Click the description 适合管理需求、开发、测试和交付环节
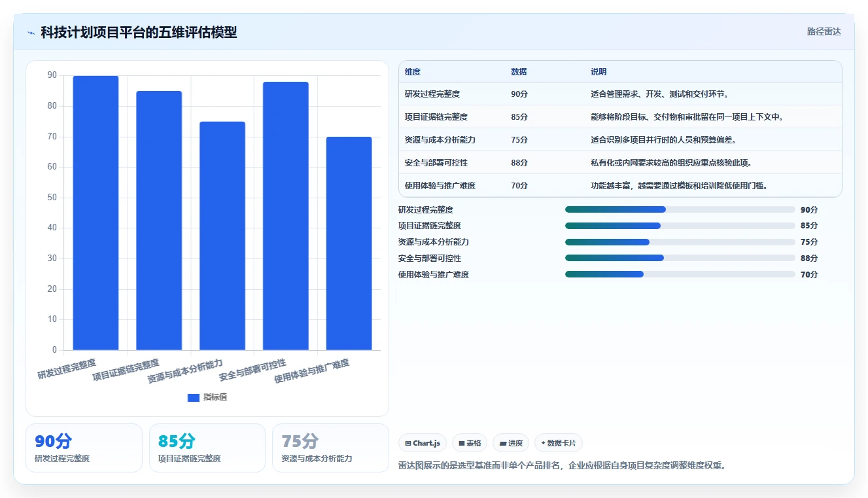 click(x=659, y=94)
